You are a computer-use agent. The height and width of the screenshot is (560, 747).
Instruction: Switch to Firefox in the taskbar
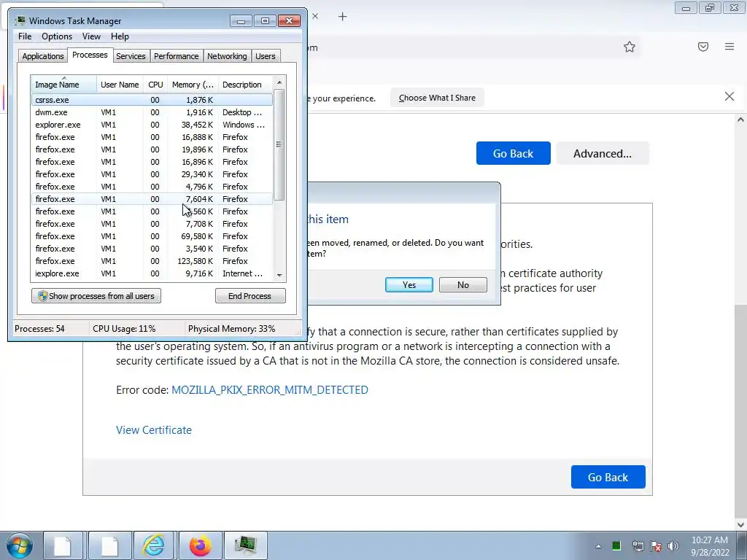200,545
